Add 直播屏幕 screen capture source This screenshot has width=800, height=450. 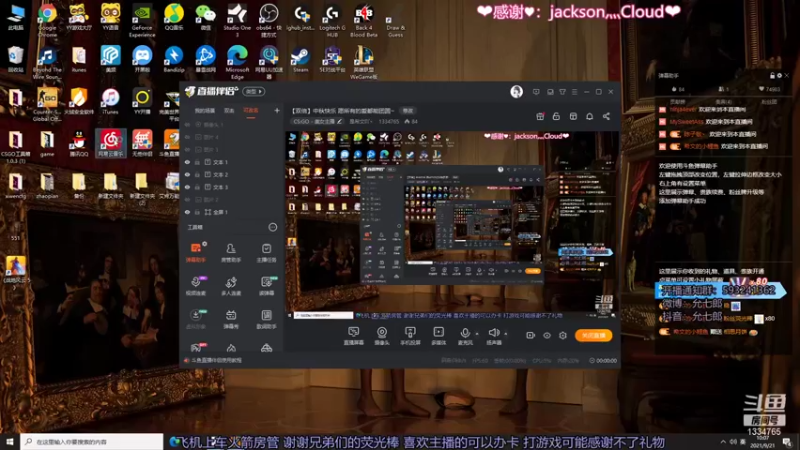pos(354,336)
